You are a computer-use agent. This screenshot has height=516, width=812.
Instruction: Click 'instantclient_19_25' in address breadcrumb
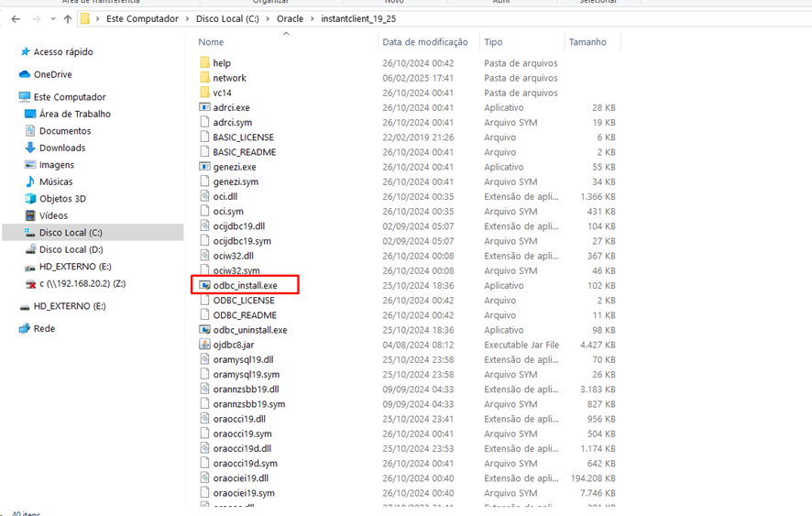click(358, 18)
